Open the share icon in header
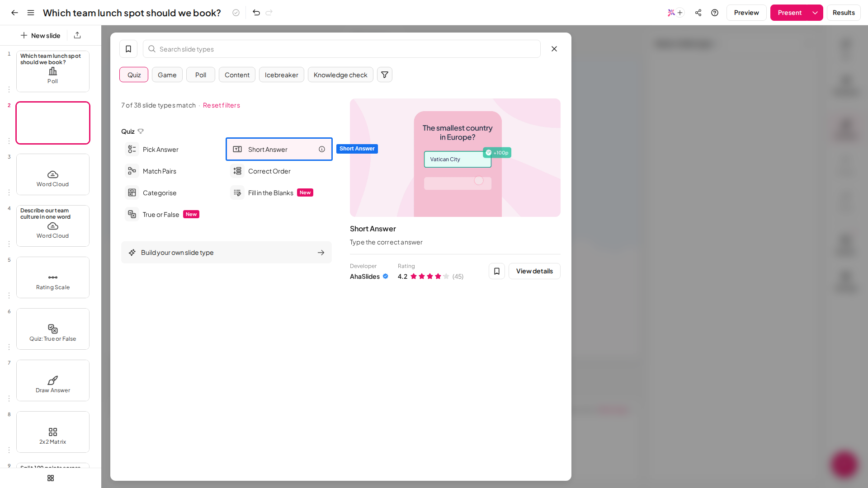The image size is (868, 488). tap(698, 13)
